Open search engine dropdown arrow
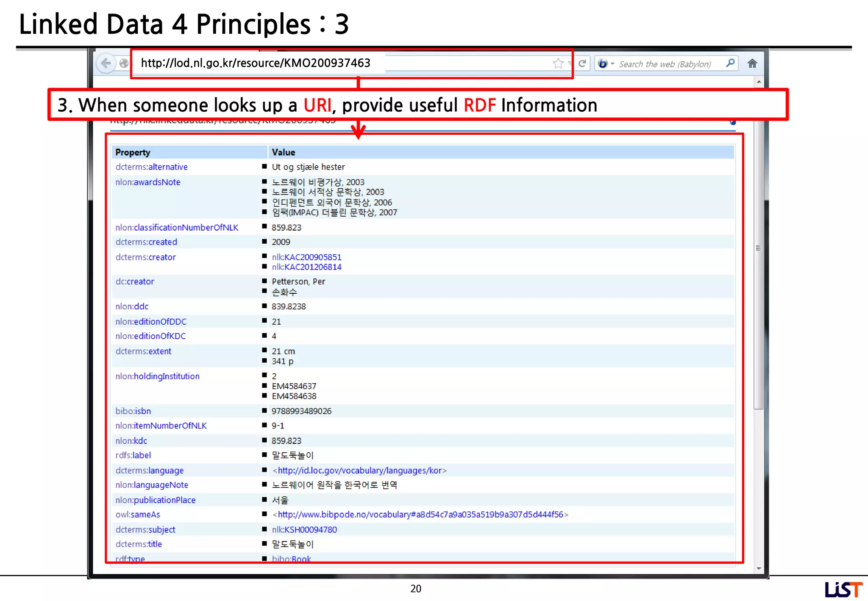868x601 pixels. click(612, 64)
